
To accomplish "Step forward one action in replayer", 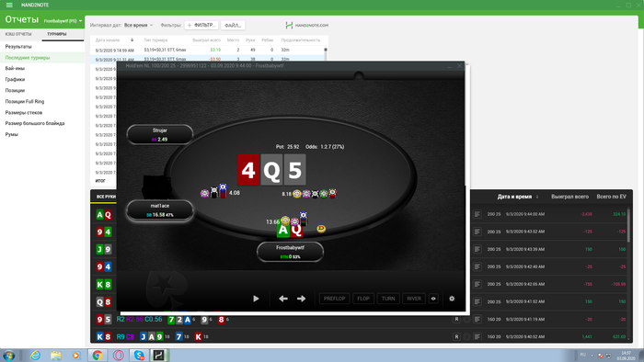I will 301,299.
